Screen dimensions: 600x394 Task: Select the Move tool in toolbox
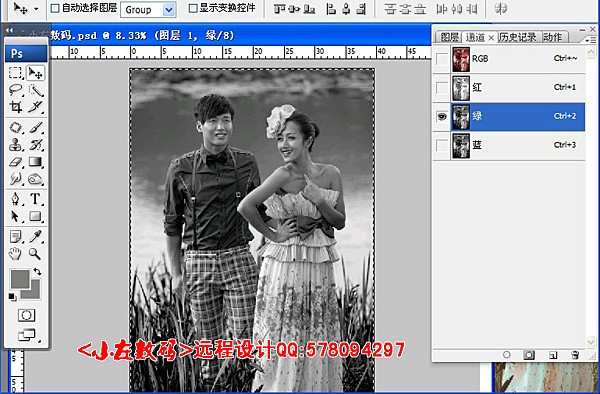tap(35, 73)
